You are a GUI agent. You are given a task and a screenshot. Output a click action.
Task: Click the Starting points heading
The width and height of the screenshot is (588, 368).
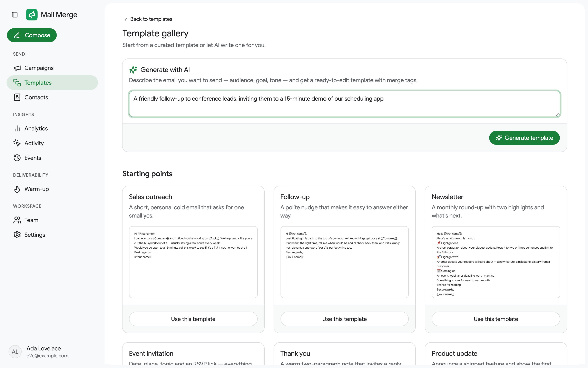tap(147, 174)
